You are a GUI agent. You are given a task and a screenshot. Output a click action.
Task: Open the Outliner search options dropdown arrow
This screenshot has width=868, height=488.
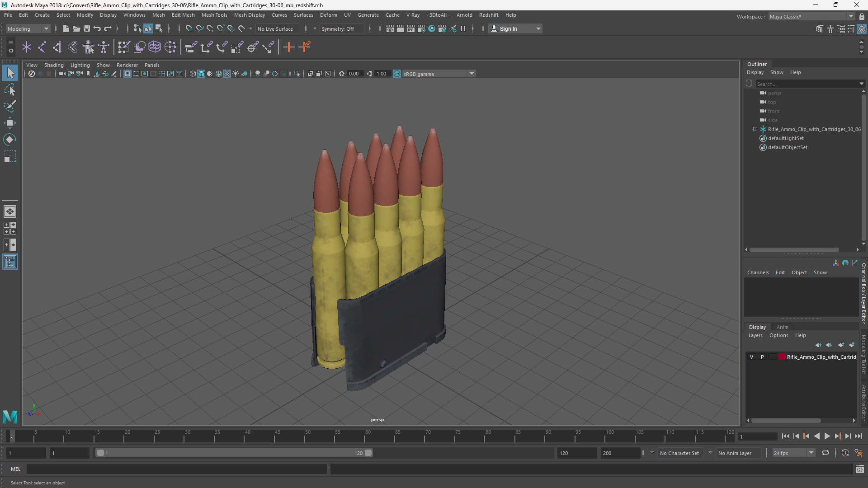click(862, 84)
